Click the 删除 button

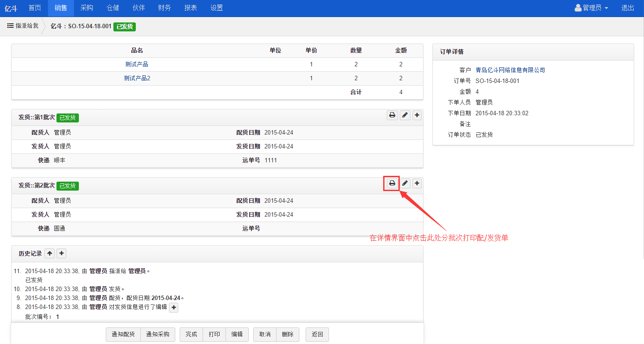(x=288, y=335)
